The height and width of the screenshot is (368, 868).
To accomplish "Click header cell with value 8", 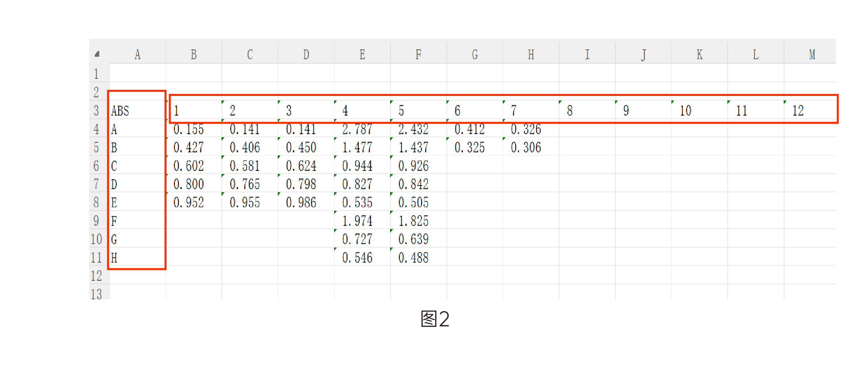I will (x=587, y=110).
